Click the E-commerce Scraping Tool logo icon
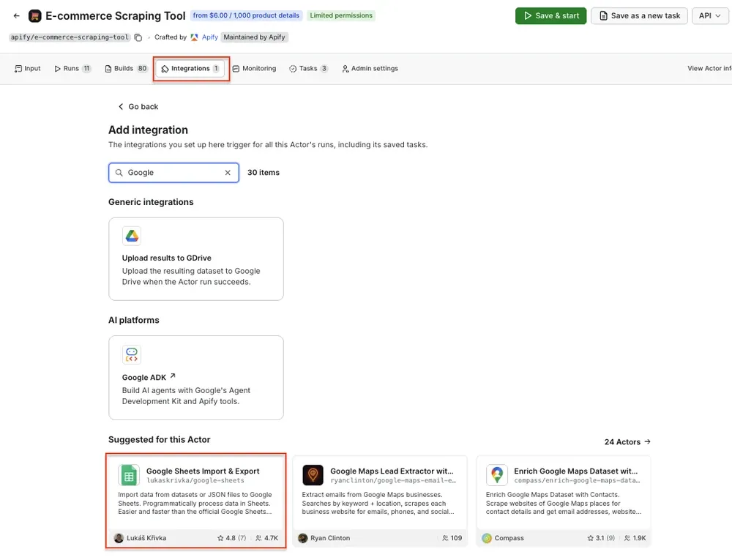 (x=35, y=16)
